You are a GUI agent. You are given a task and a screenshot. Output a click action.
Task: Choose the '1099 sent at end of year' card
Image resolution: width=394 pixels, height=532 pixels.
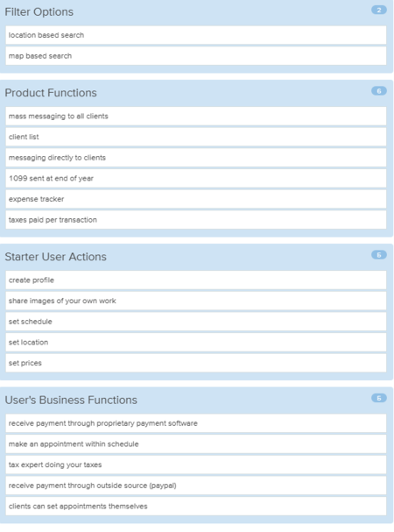(x=196, y=178)
